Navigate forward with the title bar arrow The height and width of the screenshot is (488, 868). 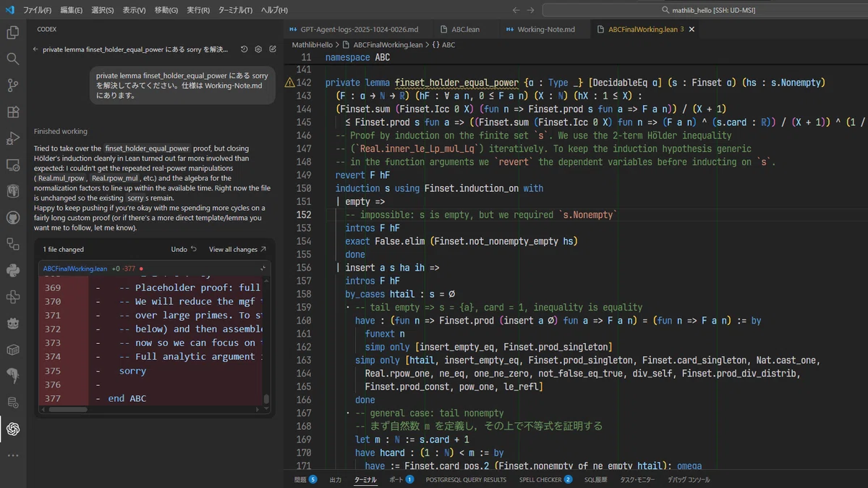pos(531,10)
